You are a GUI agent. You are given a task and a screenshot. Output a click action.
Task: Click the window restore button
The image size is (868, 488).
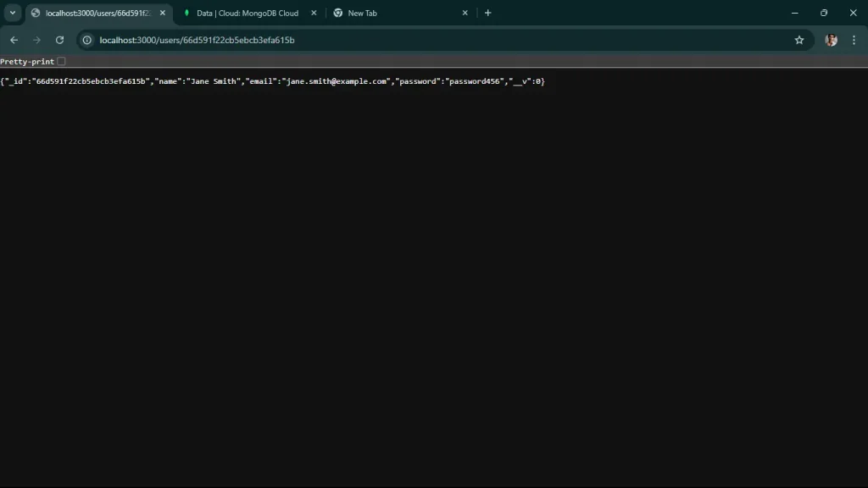pos(823,13)
